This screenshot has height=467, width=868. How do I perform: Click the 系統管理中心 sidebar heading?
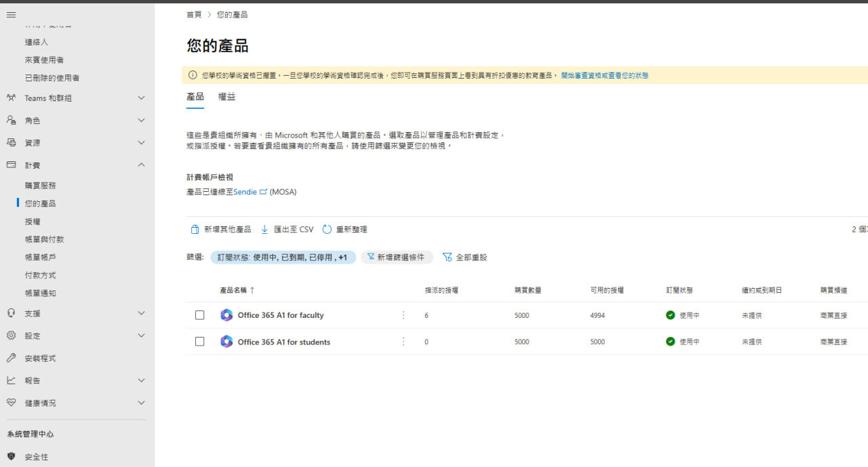click(x=31, y=434)
